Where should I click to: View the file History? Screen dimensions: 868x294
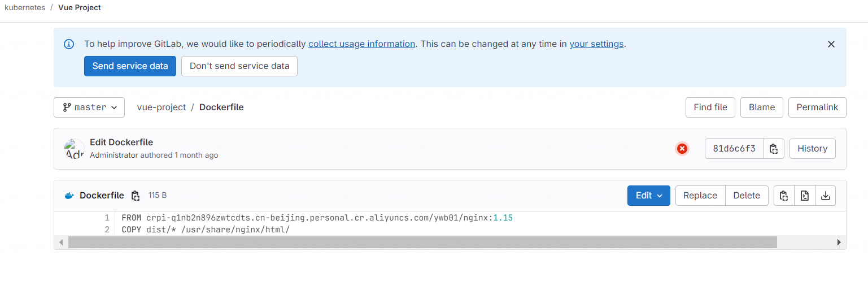click(812, 149)
